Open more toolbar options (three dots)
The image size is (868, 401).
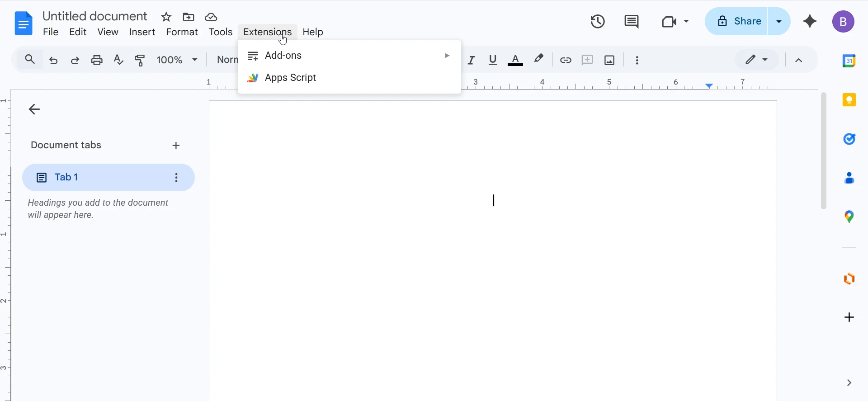(637, 60)
